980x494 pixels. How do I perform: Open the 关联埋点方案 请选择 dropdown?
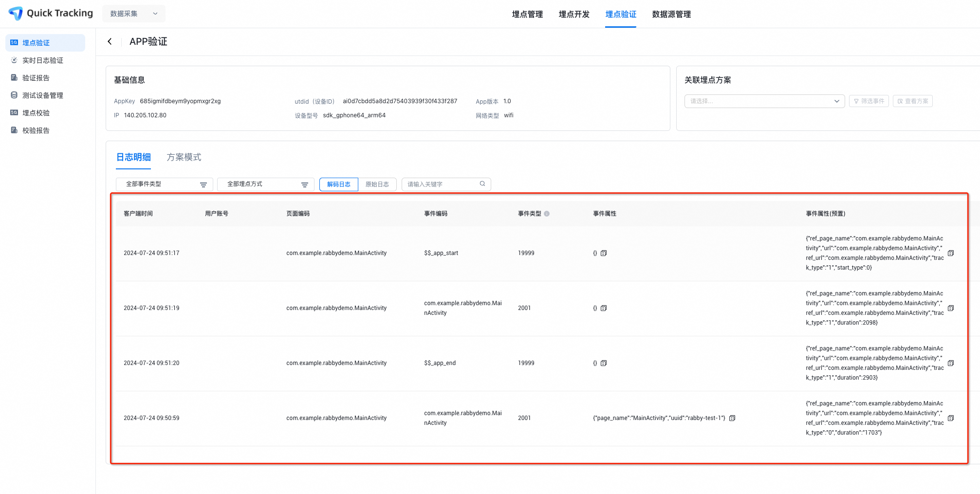(765, 101)
